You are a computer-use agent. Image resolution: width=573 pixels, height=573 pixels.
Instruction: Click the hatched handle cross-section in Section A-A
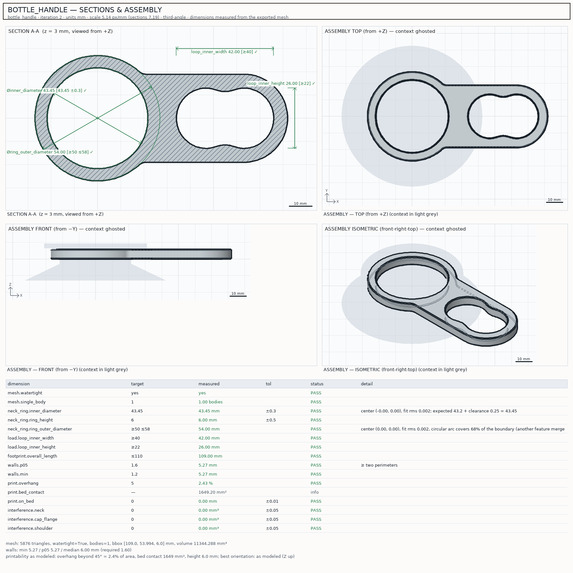pos(161,118)
